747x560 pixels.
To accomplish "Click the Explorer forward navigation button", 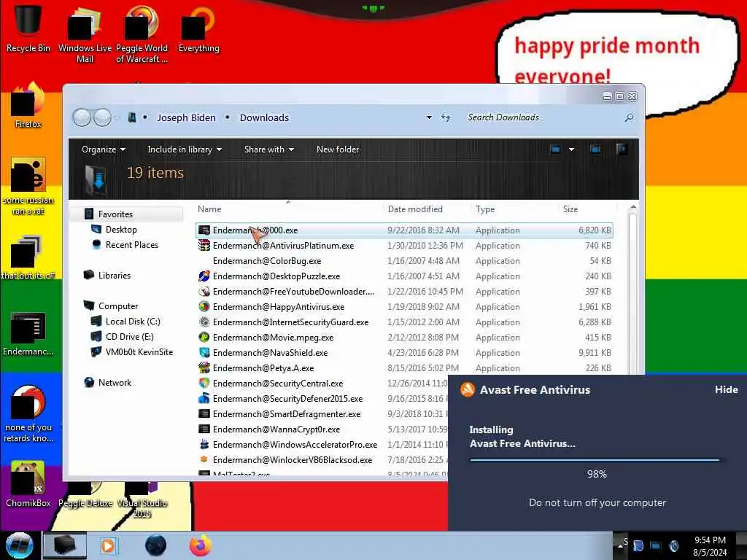I will tap(102, 117).
